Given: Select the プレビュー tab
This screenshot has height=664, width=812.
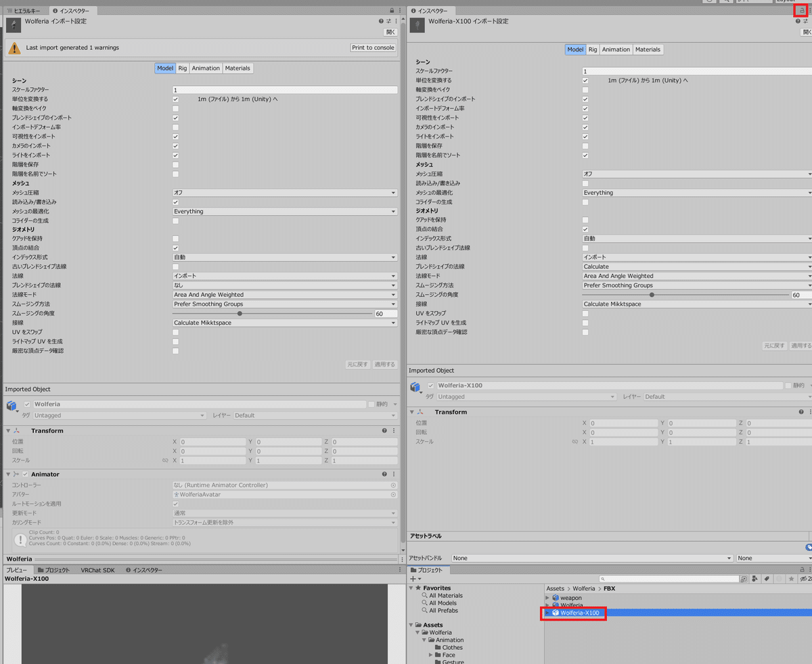Looking at the screenshot, I should [18, 570].
